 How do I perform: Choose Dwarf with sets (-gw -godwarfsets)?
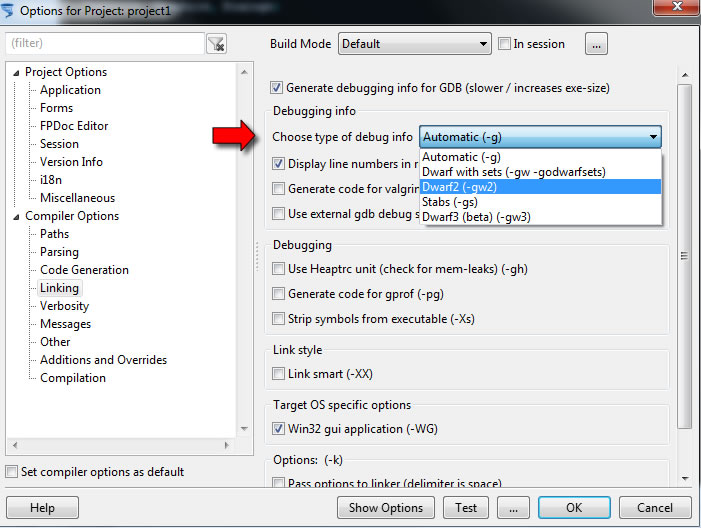click(x=541, y=172)
